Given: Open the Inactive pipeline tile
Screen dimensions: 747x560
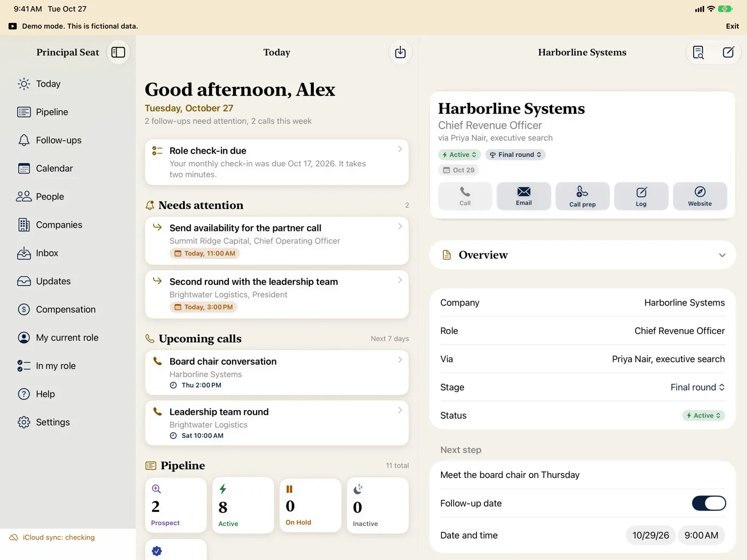Looking at the screenshot, I should (378, 506).
